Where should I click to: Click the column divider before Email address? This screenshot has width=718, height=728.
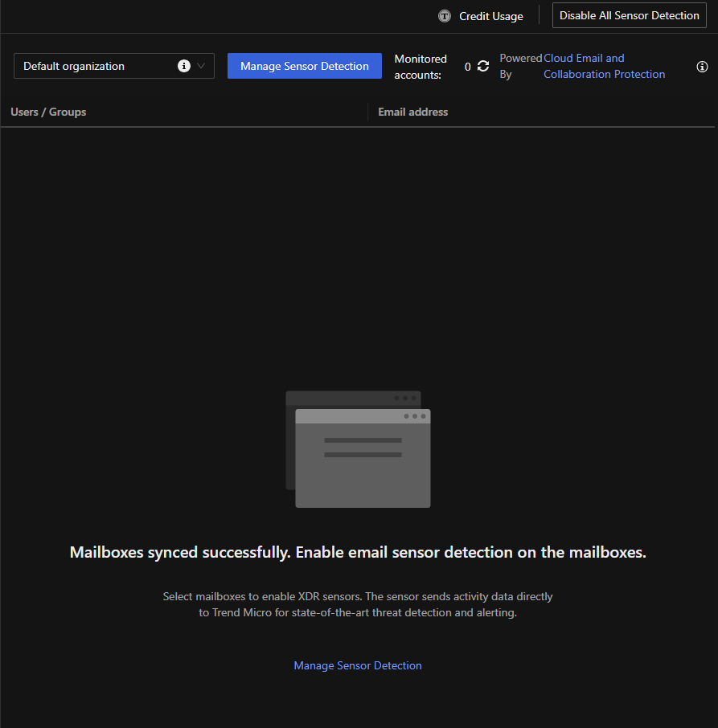[x=367, y=112]
